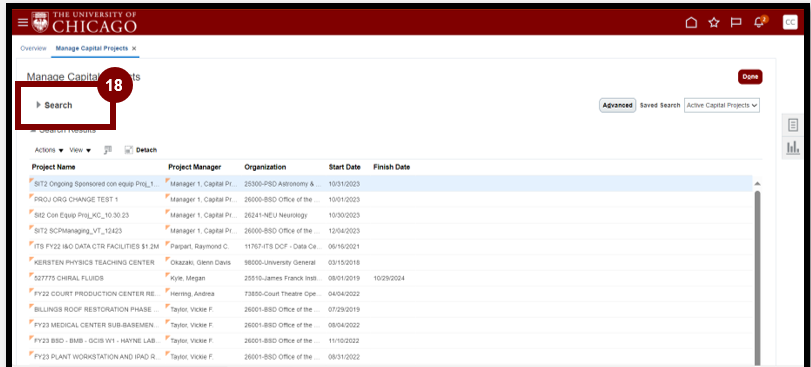Switch to the Overview tab
The width and height of the screenshot is (811, 367).
33,48
